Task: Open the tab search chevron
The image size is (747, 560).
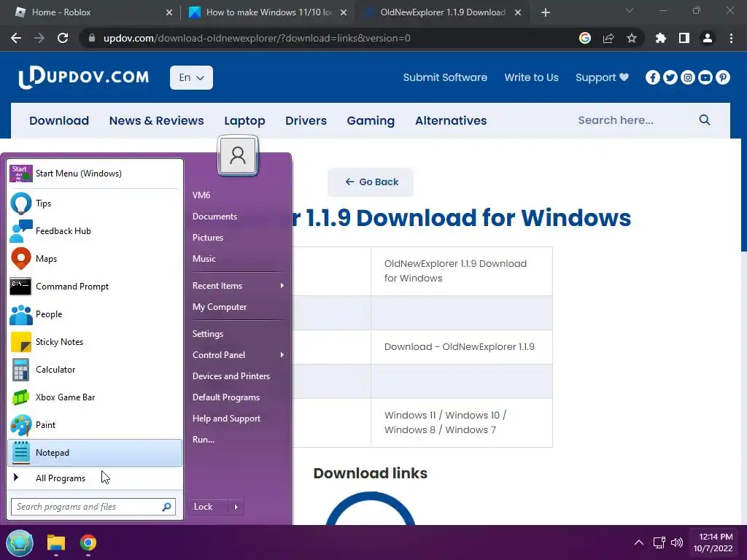Action: coord(630,10)
